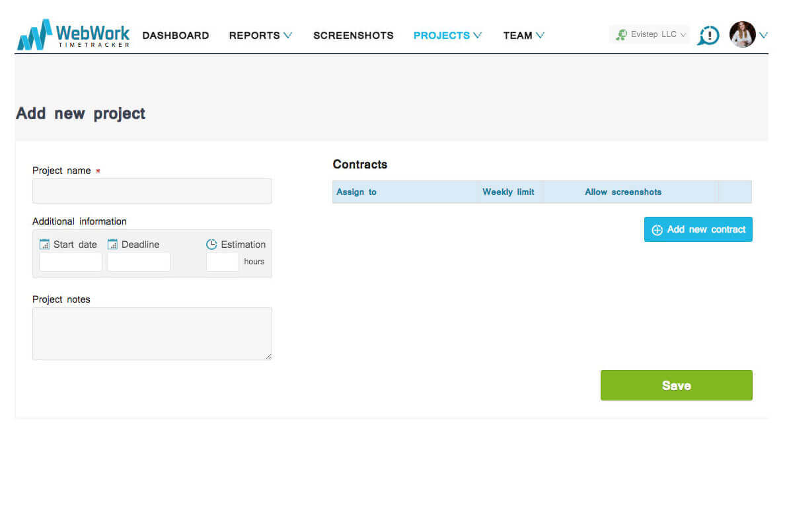
Task: Expand the Team menu
Action: tap(524, 36)
